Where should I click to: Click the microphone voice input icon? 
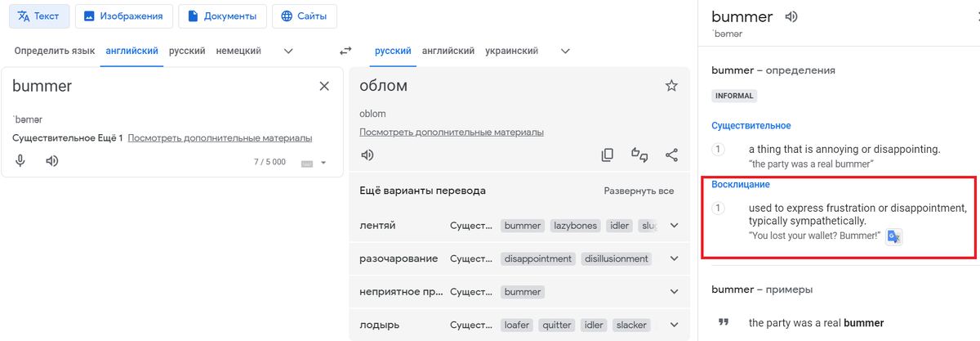pos(20,161)
